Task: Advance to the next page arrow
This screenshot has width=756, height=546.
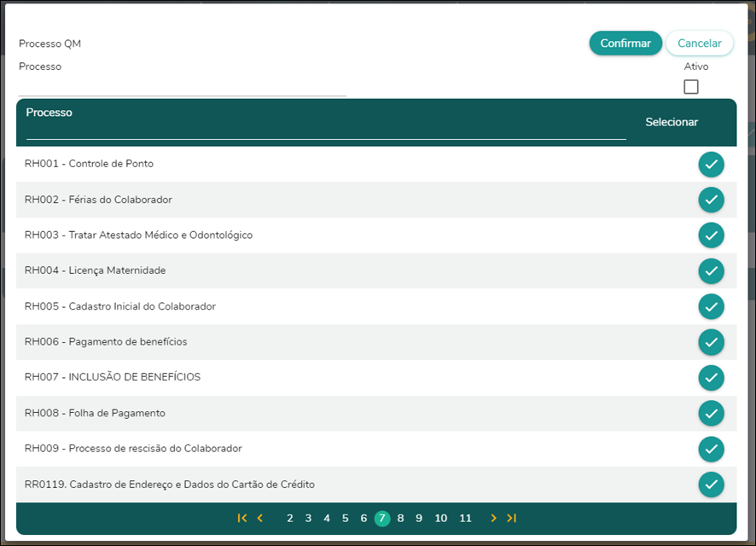Action: click(x=493, y=518)
